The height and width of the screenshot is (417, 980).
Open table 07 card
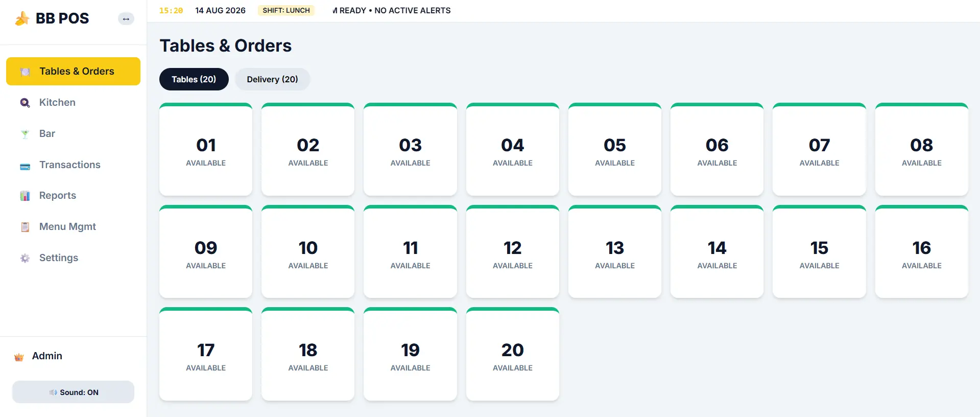tap(820, 149)
